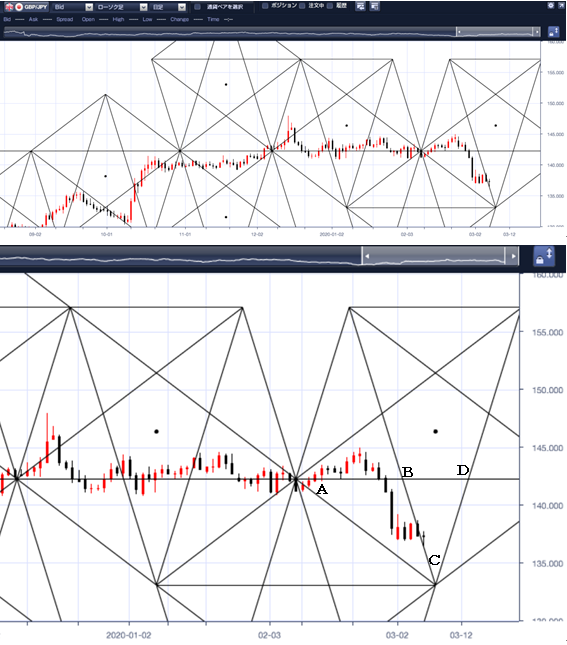The width and height of the screenshot is (567, 645).
Task: Open chart settings gear icon
Action: click(551, 5)
